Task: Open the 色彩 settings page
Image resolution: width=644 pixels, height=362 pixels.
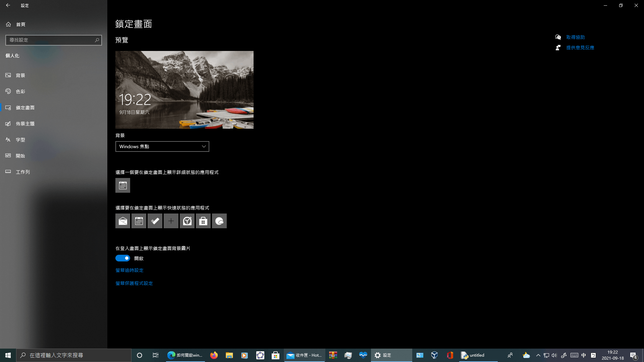Action: point(20,92)
